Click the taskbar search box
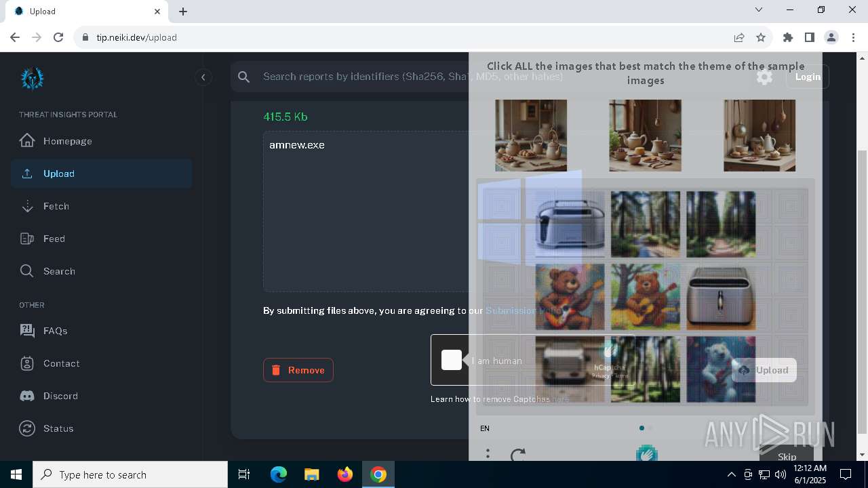868x488 pixels. click(130, 474)
